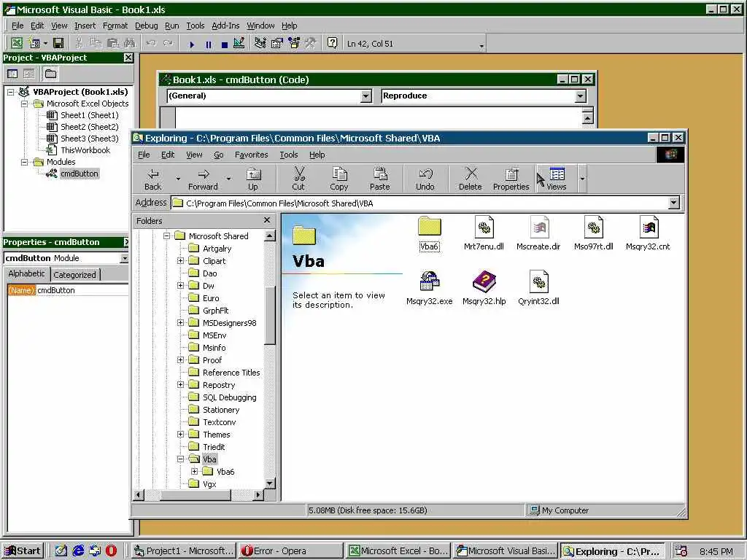Go Up one folder level in Explorer
This screenshot has width=747, height=560.
pyautogui.click(x=253, y=179)
